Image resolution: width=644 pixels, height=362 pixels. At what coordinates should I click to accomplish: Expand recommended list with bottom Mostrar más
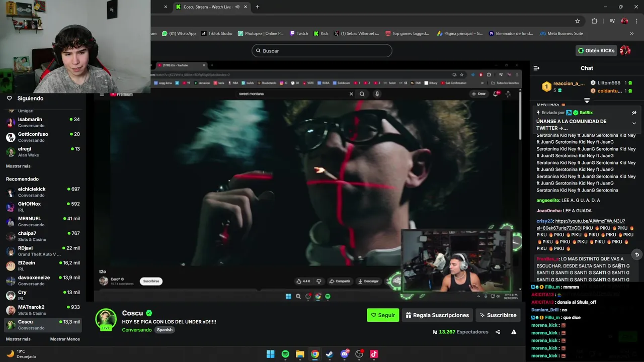point(18,339)
